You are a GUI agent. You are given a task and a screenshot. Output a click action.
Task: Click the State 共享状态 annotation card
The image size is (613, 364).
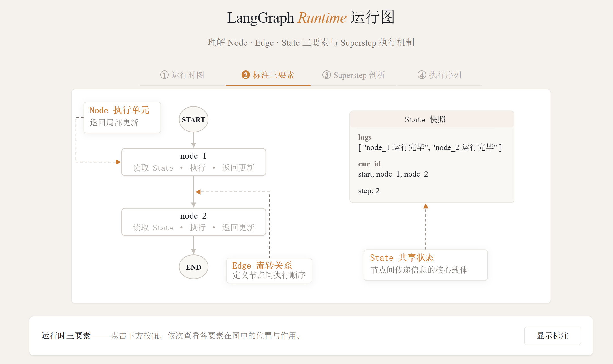click(426, 265)
